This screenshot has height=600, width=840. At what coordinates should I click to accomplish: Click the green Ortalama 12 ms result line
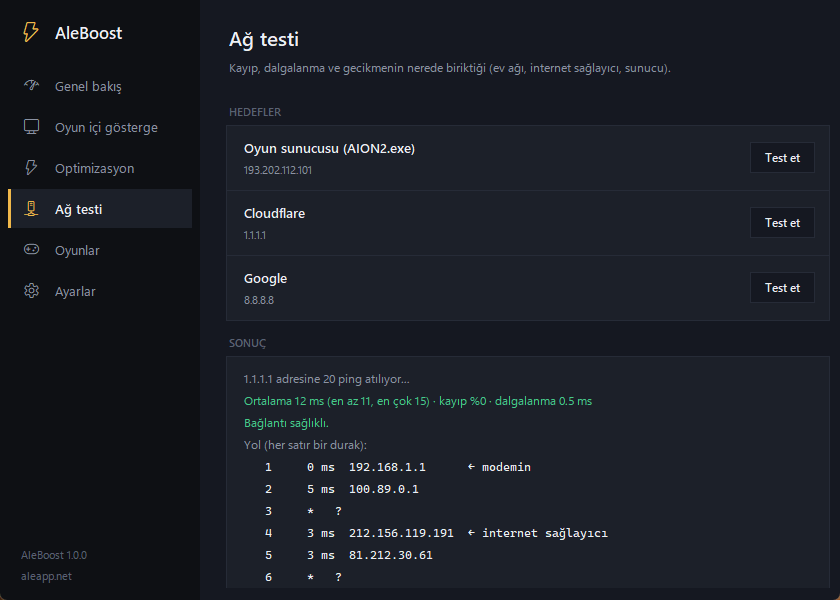418,401
